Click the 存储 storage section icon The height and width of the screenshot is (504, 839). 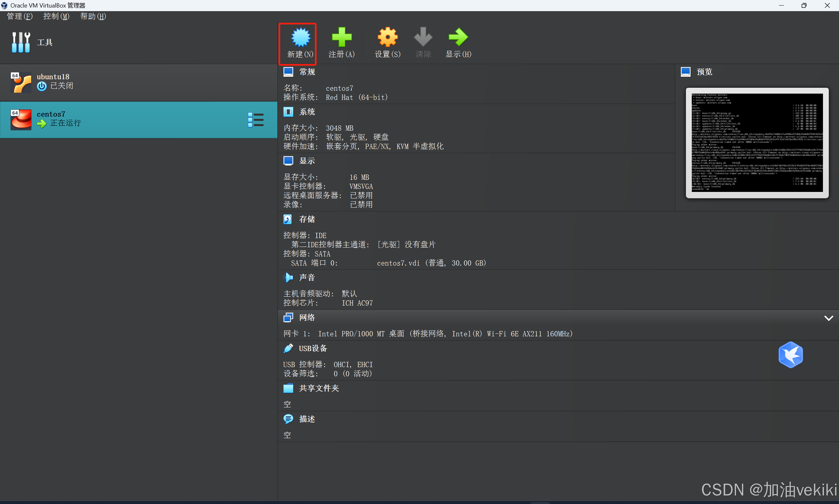(288, 219)
